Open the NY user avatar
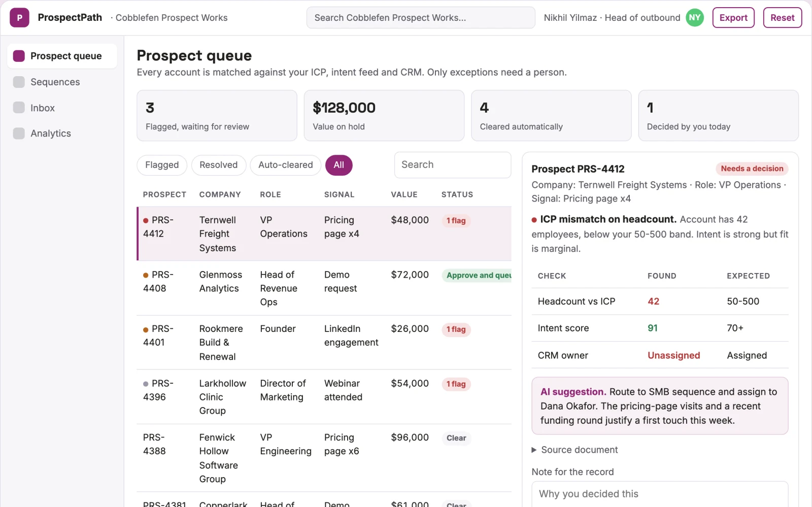This screenshot has width=812, height=507. click(x=695, y=18)
